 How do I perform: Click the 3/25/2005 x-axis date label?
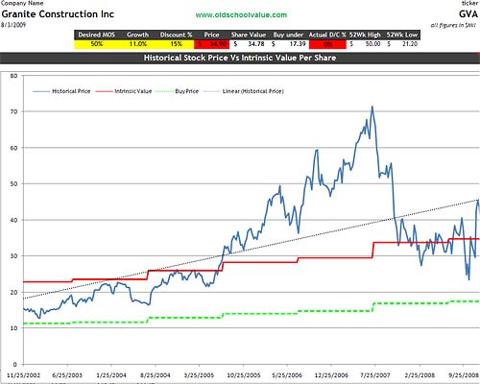199,375
